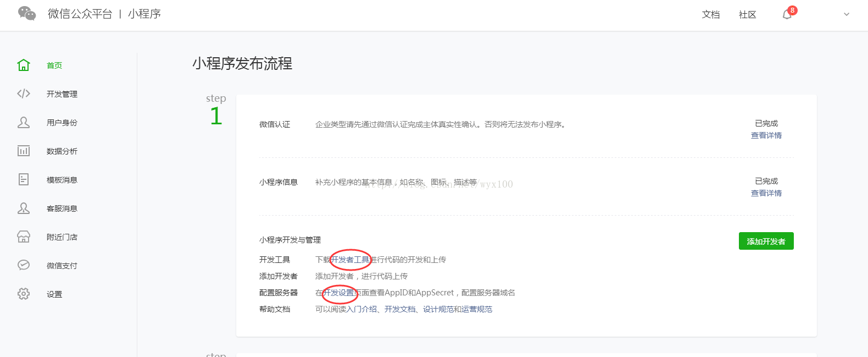This screenshot has width=868, height=357.
Task: Select the 用户身份 person icon
Action: pyautogui.click(x=24, y=123)
